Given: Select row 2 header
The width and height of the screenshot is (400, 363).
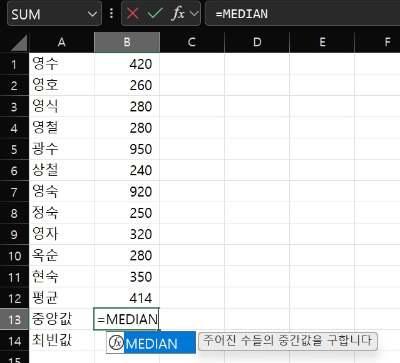Looking at the screenshot, I should tap(14, 85).
